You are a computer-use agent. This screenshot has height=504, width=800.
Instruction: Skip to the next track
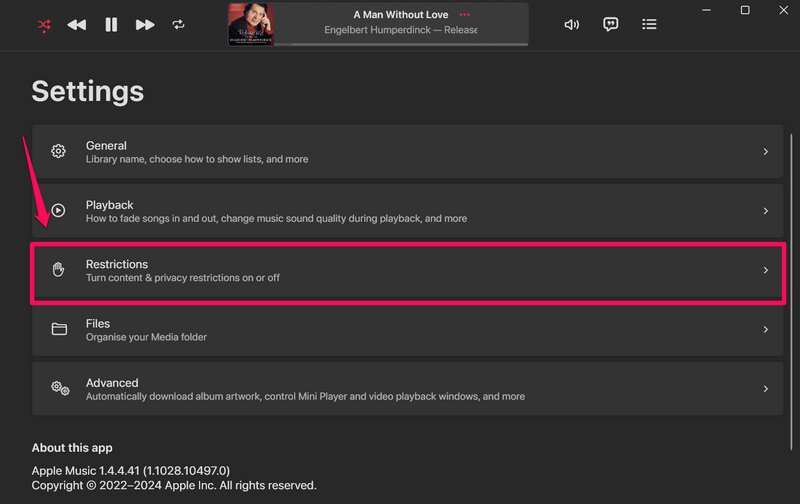pos(145,24)
